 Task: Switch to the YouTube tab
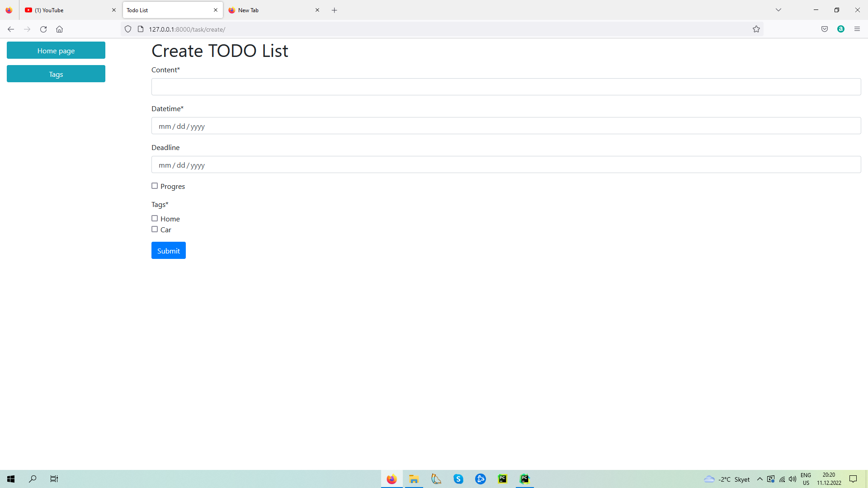point(68,10)
